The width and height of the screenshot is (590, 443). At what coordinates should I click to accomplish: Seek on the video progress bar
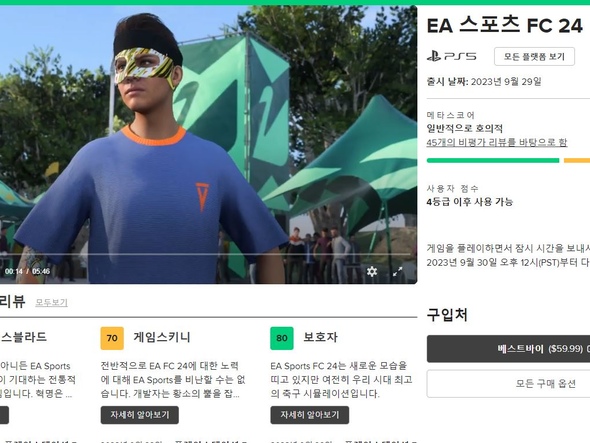coord(207,254)
